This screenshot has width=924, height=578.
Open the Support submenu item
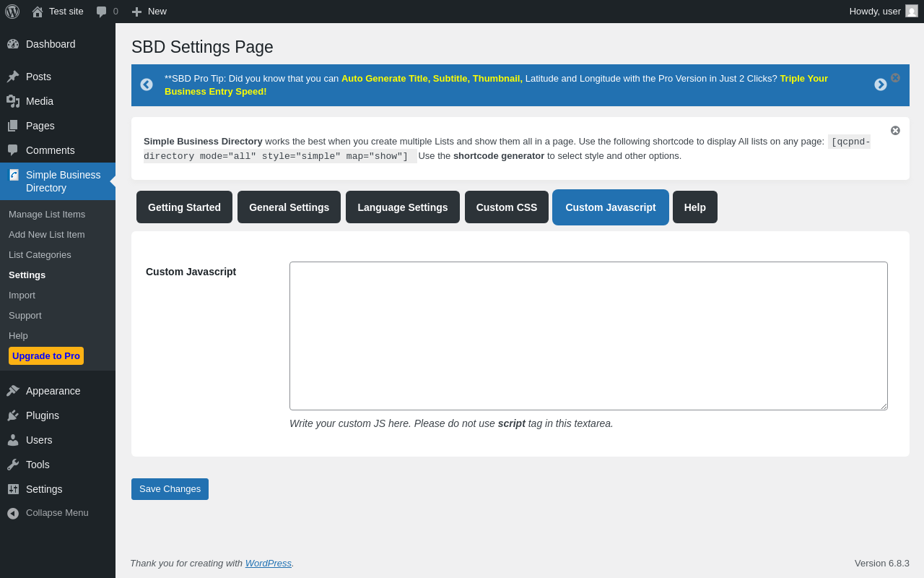click(25, 315)
